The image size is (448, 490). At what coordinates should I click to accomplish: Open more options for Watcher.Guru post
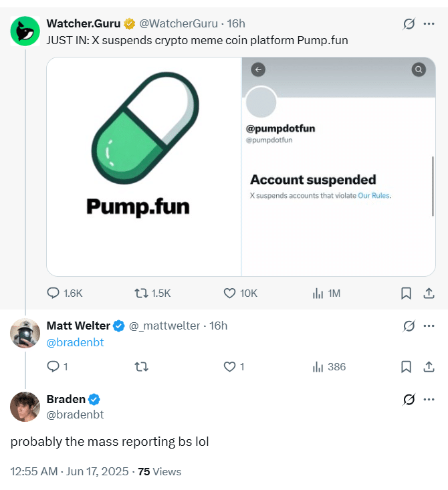pos(429,24)
